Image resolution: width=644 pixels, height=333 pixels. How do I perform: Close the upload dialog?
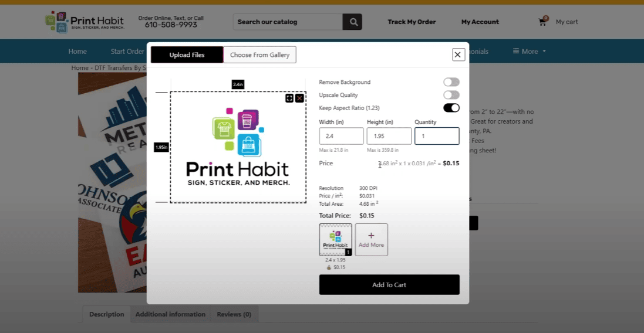(x=458, y=55)
